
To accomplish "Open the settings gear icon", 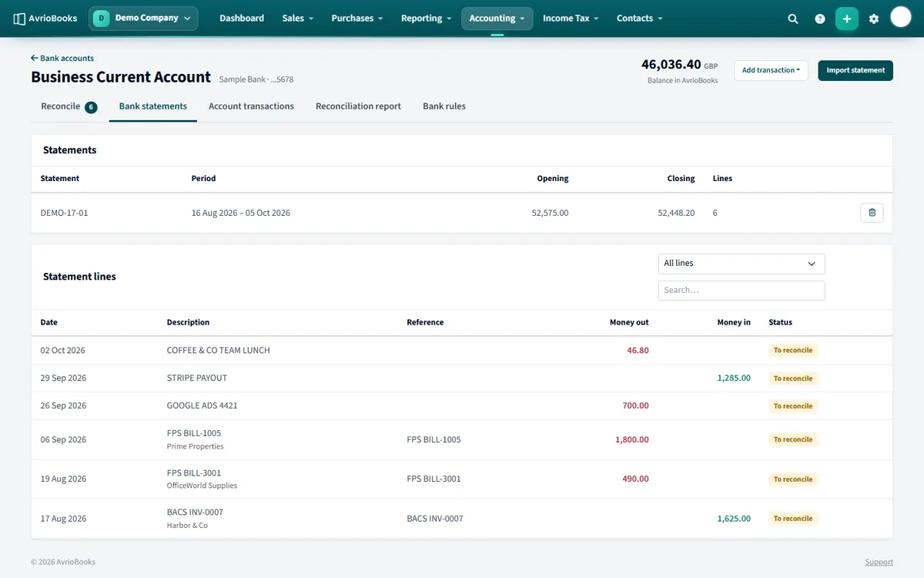I will click(874, 18).
